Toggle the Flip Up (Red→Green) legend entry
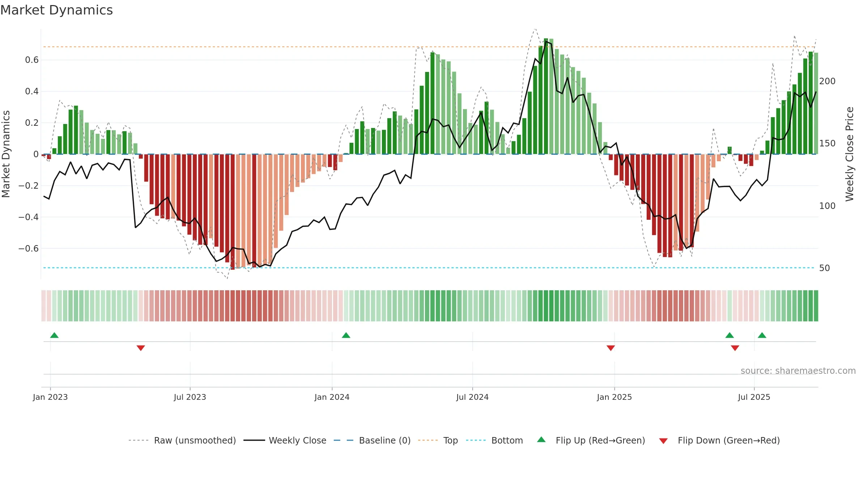868x488 pixels. (x=591, y=440)
